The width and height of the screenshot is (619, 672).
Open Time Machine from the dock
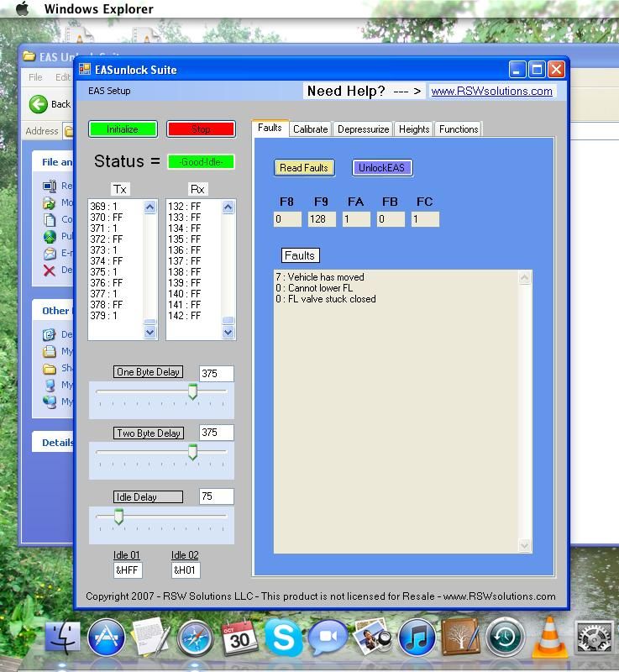tap(505, 638)
